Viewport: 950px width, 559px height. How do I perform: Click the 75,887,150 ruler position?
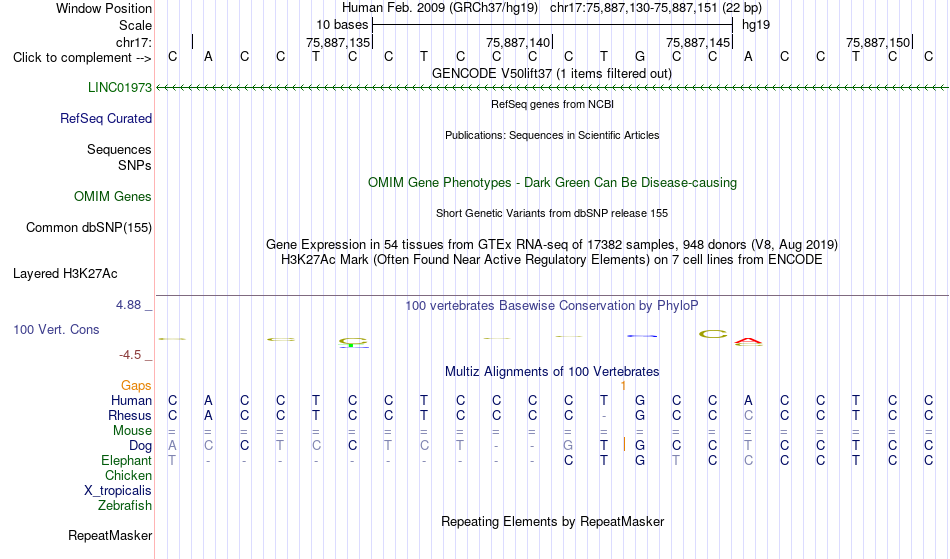point(878,42)
